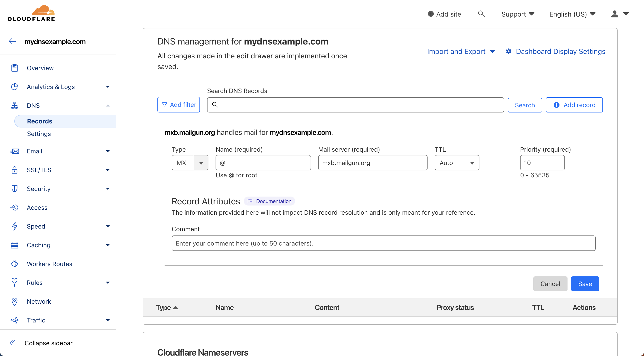
Task: Click the Security shield icon
Action: pyautogui.click(x=15, y=189)
